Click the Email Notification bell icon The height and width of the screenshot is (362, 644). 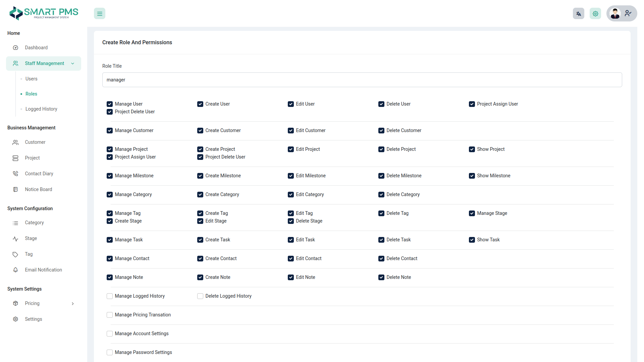[x=15, y=270]
